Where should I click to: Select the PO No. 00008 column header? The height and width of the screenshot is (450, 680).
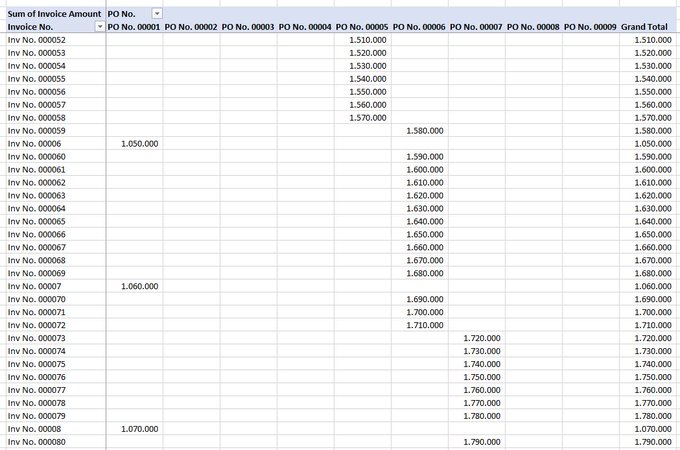click(533, 27)
